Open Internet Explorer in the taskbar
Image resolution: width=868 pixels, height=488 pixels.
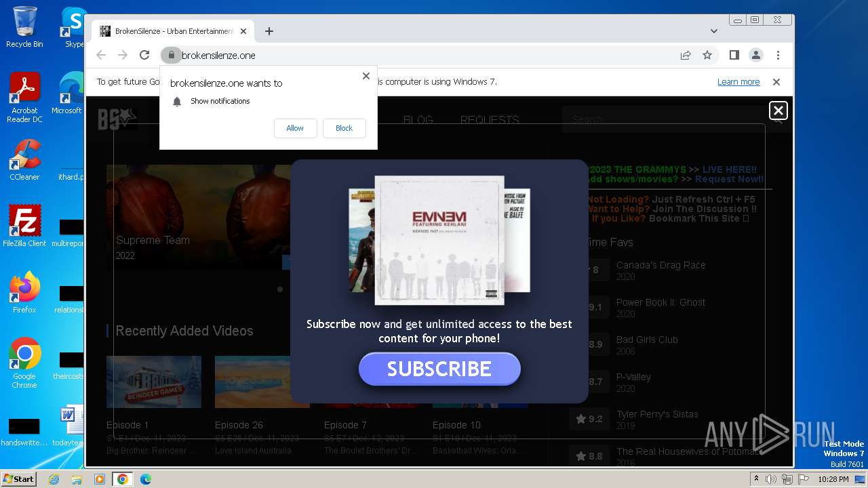click(54, 479)
